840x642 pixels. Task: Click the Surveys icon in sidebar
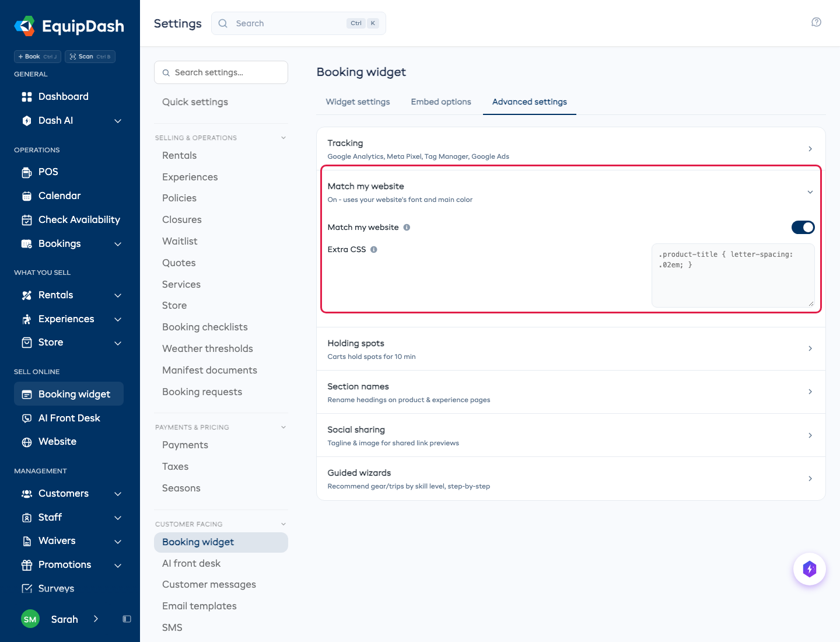point(27,588)
